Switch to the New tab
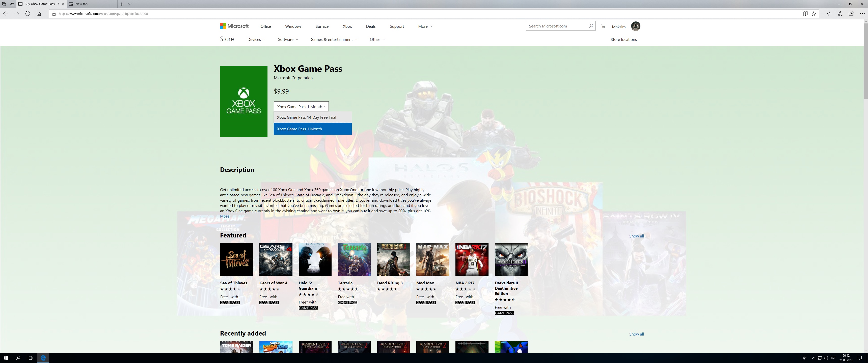 click(x=82, y=4)
